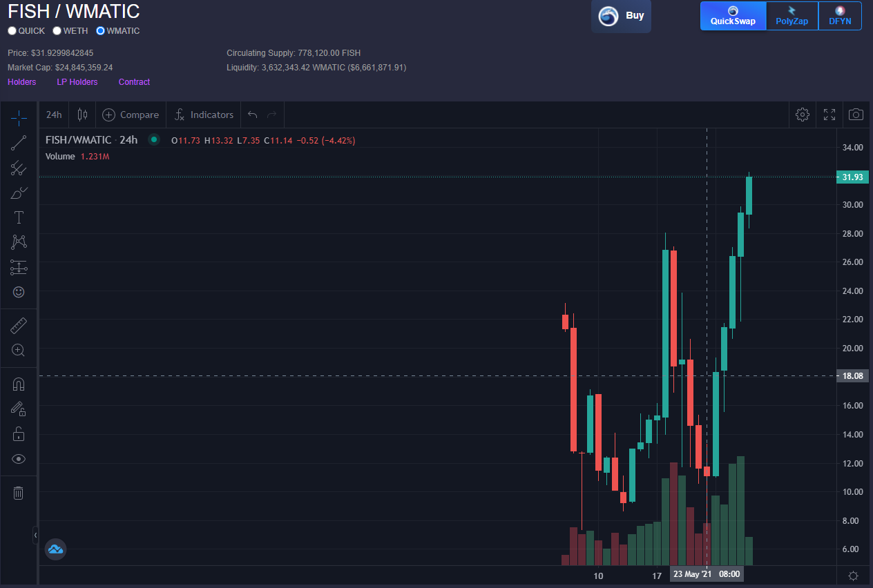
Task: Open the emoji icons tool
Action: (19, 292)
